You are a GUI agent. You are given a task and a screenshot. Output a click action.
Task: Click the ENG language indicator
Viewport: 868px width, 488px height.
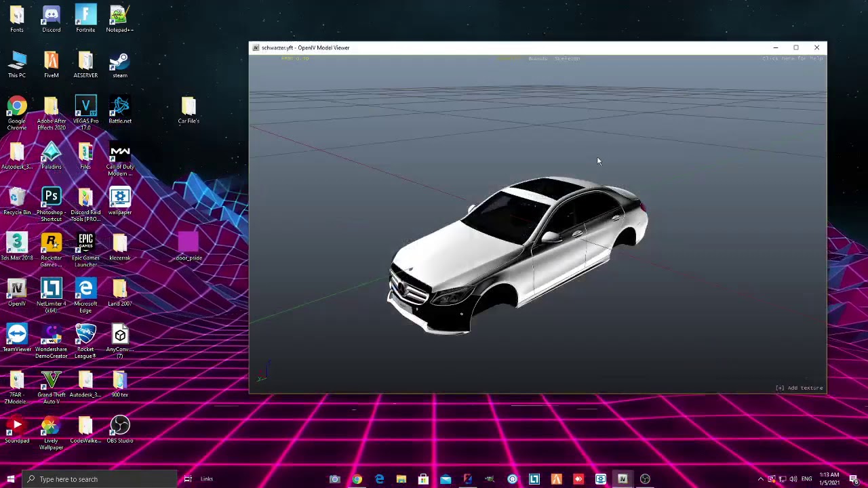pos(806,479)
